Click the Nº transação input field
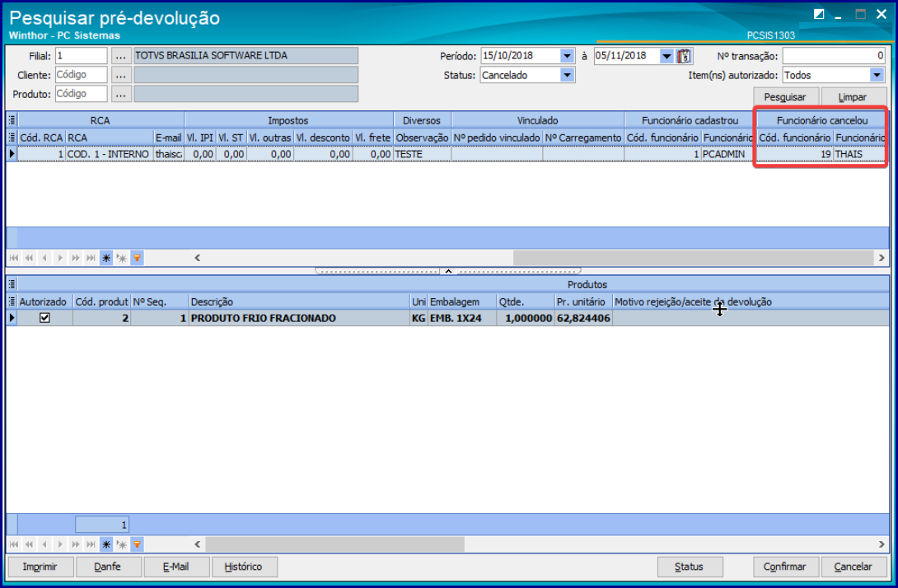 coord(835,56)
